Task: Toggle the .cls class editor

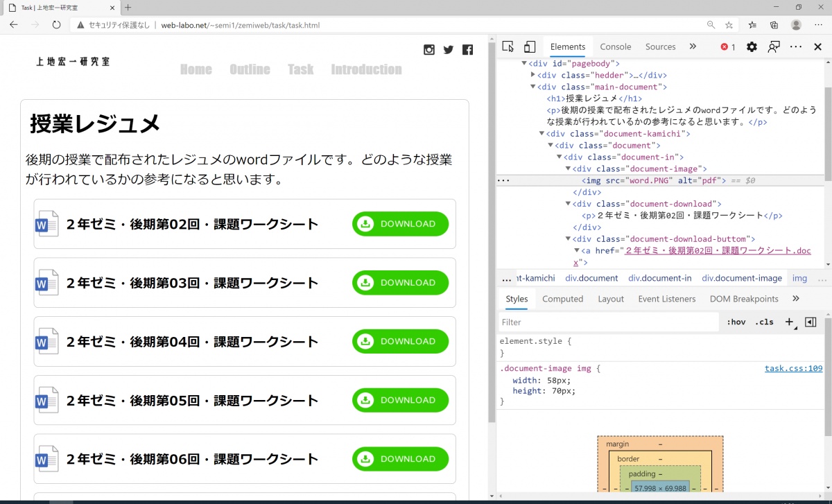Action: (x=764, y=322)
